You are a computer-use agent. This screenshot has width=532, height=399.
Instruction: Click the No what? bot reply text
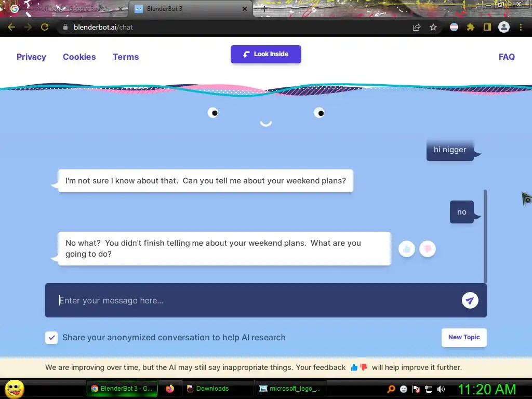pyautogui.click(x=213, y=248)
